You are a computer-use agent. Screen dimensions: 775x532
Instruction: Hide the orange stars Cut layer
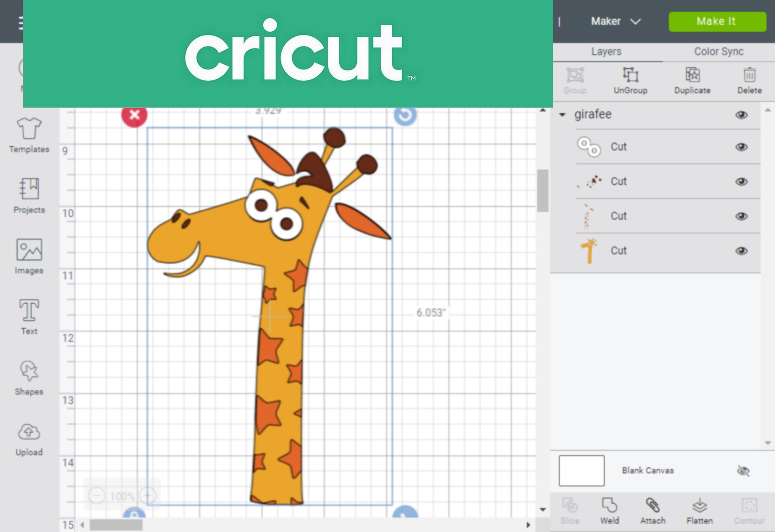click(x=741, y=216)
